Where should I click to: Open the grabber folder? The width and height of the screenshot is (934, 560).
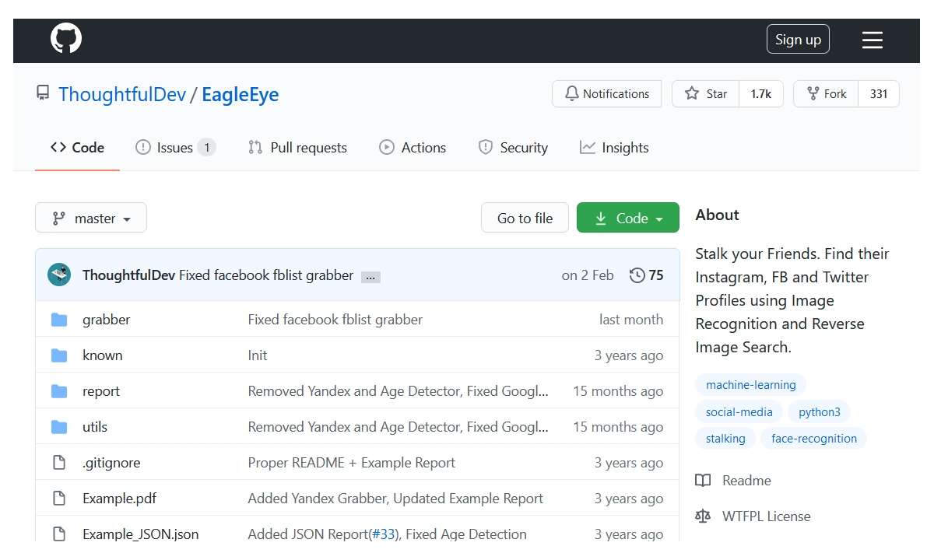click(x=107, y=320)
